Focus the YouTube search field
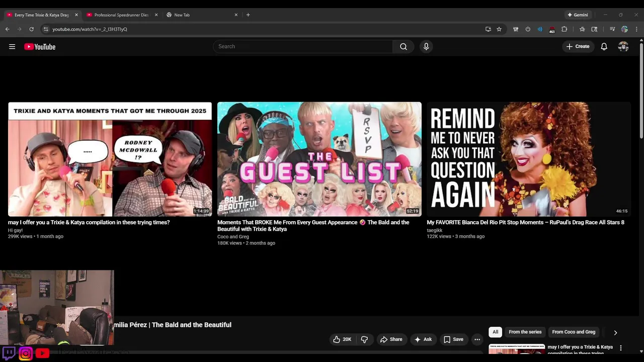Image resolution: width=644 pixels, height=362 pixels. [303, 47]
